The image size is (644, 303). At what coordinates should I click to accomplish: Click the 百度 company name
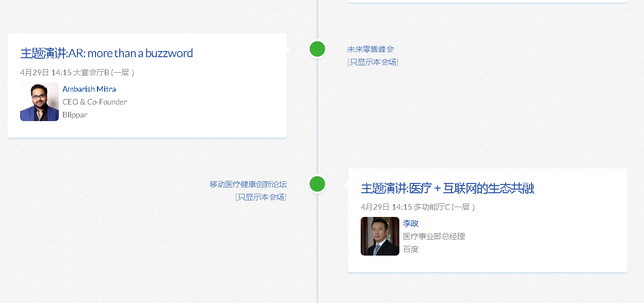pyautogui.click(x=411, y=249)
